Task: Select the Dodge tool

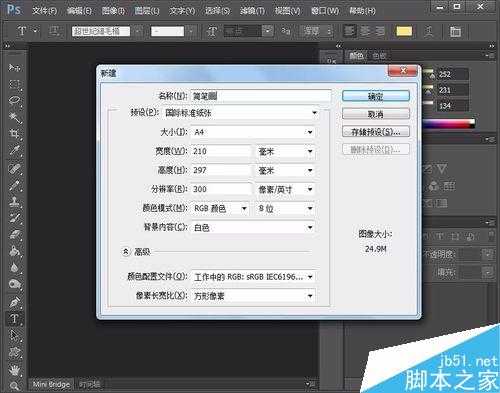Action: 14,284
